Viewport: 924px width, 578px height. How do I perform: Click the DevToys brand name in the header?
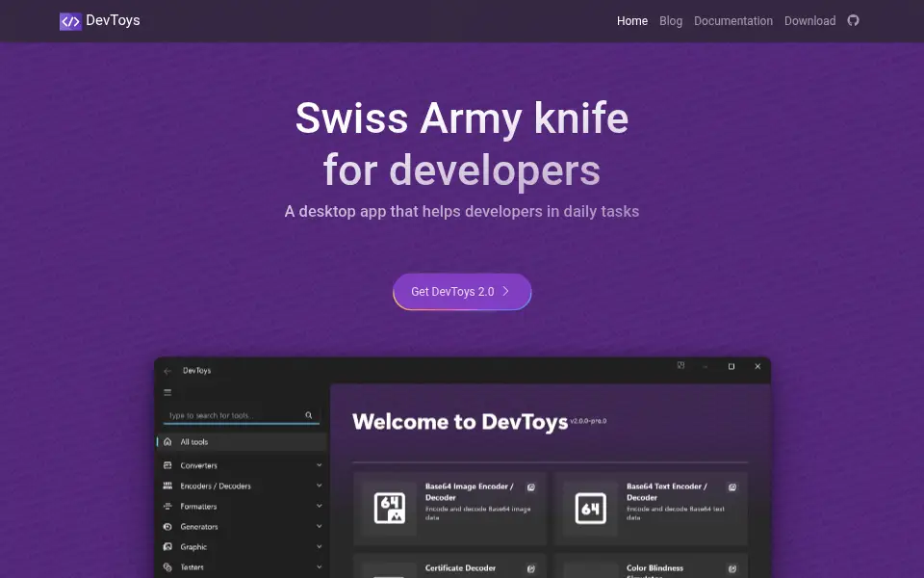[113, 20]
